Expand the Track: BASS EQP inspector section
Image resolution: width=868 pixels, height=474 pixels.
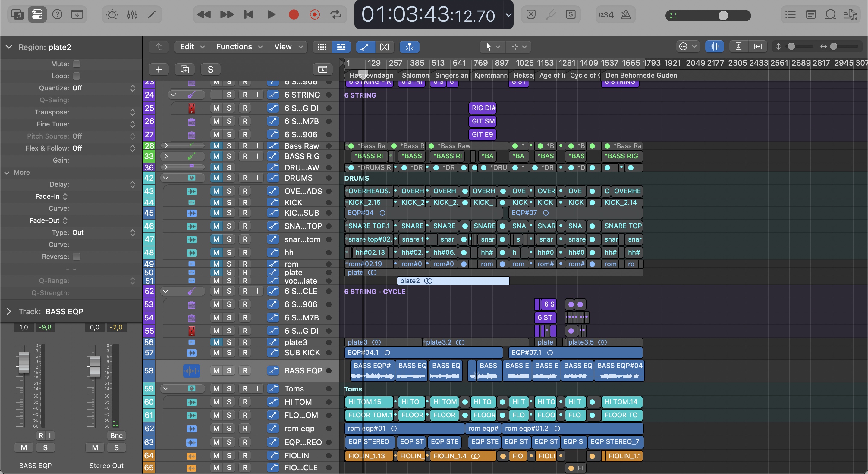[x=9, y=312]
